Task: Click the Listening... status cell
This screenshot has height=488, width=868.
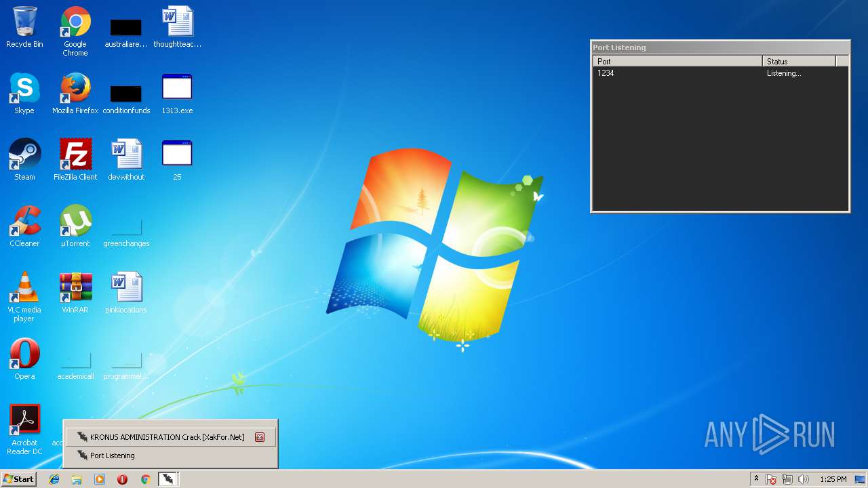Action: click(x=784, y=73)
